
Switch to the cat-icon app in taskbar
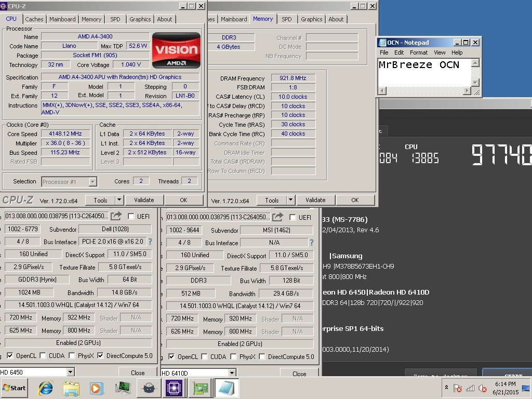(149, 388)
